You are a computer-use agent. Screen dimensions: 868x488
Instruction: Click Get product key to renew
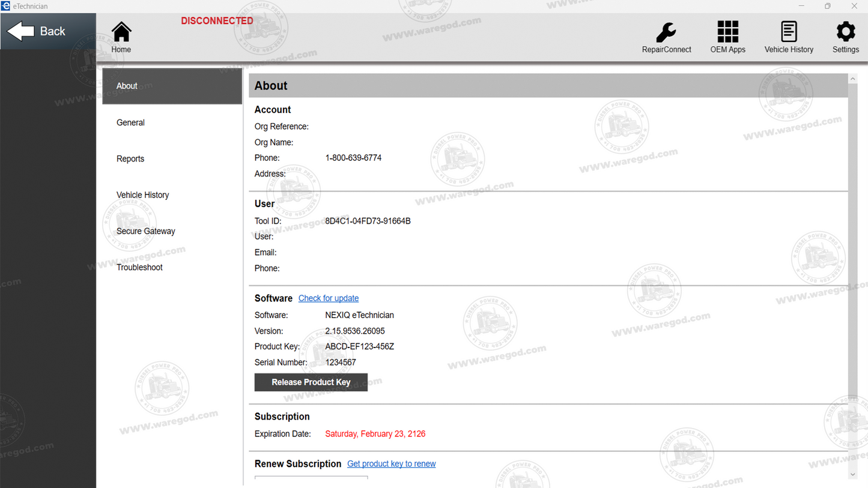point(391,463)
